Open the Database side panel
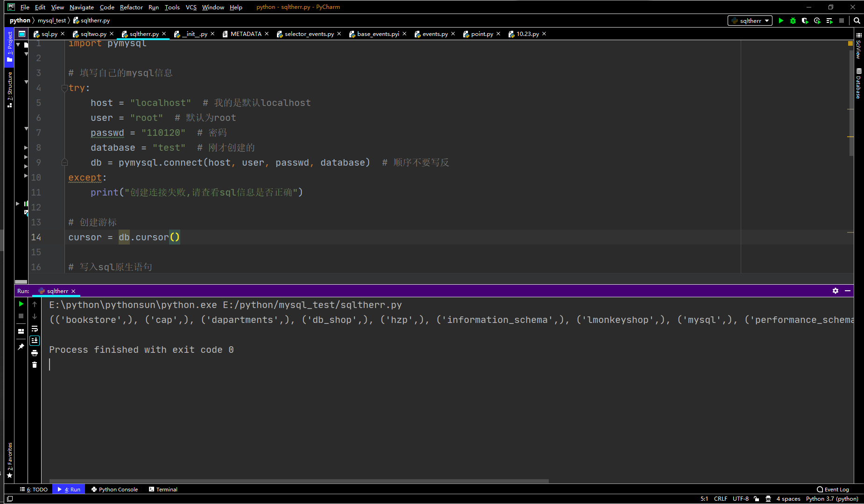 pyautogui.click(x=859, y=84)
